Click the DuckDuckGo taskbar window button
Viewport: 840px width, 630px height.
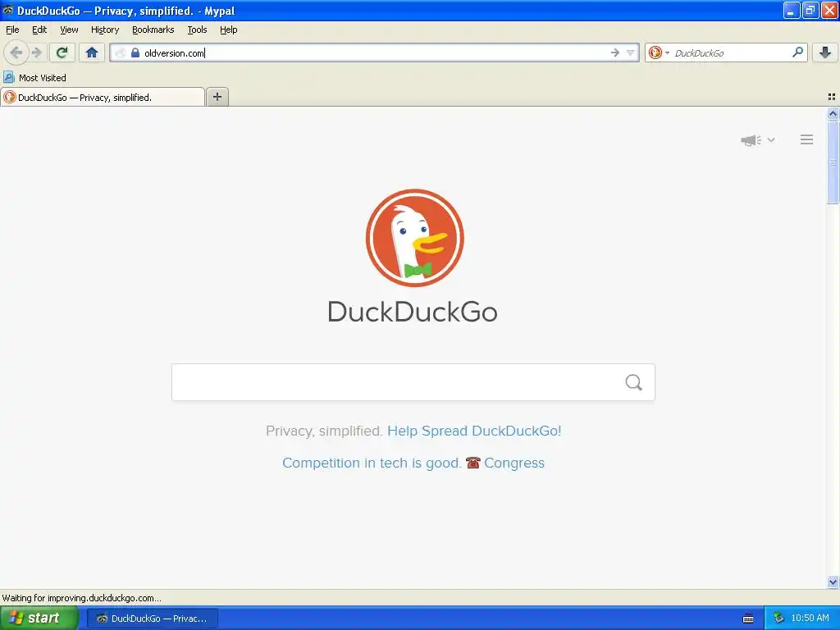click(x=153, y=619)
